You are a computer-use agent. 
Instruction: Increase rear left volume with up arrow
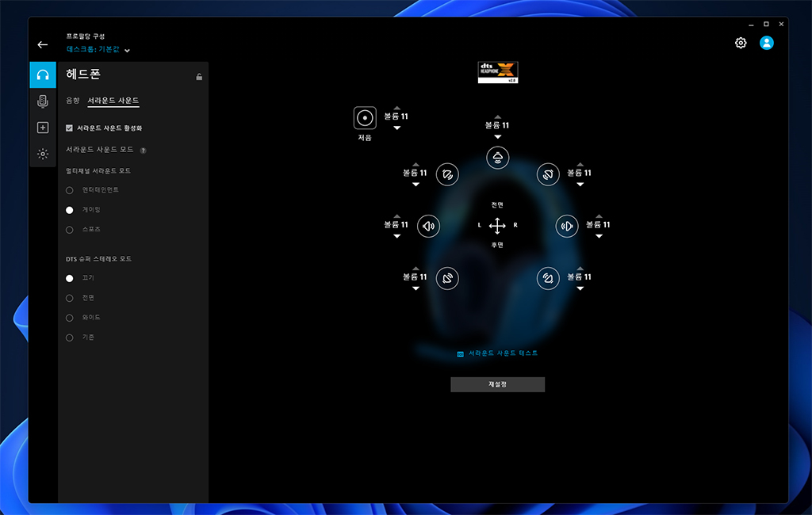tap(416, 268)
